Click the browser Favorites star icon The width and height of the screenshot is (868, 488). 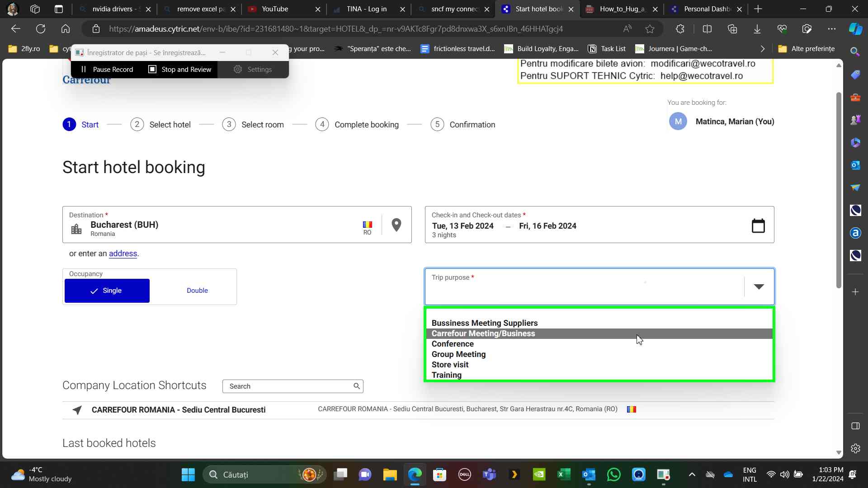650,29
